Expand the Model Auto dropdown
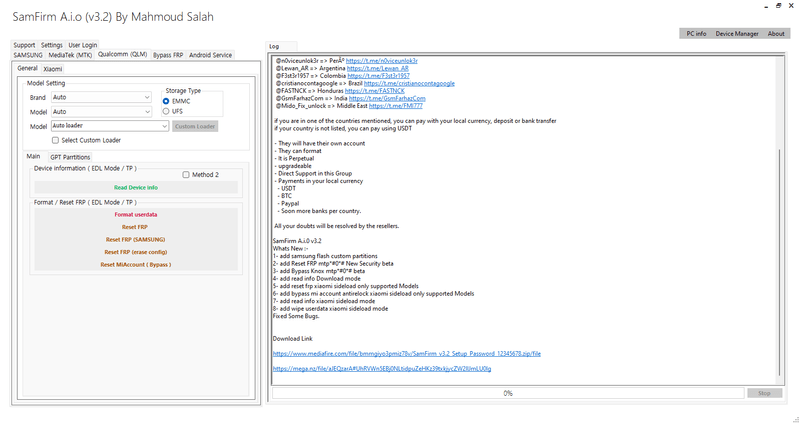 [x=102, y=111]
